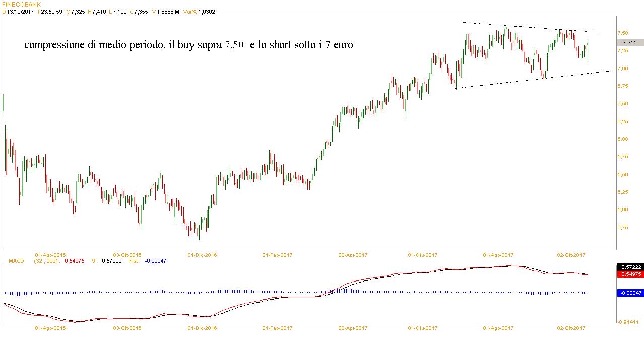
Task: Click 01-Giu-2017 on the MACD bottom axis
Action: point(422,328)
